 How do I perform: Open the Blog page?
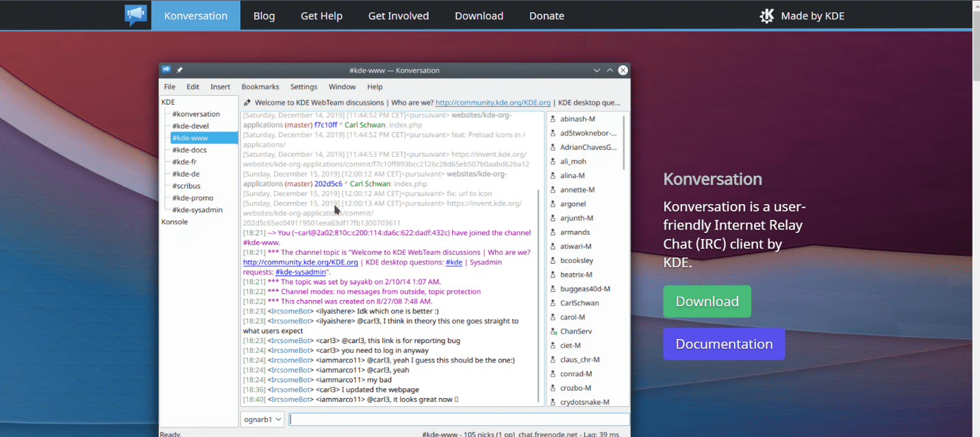click(264, 15)
